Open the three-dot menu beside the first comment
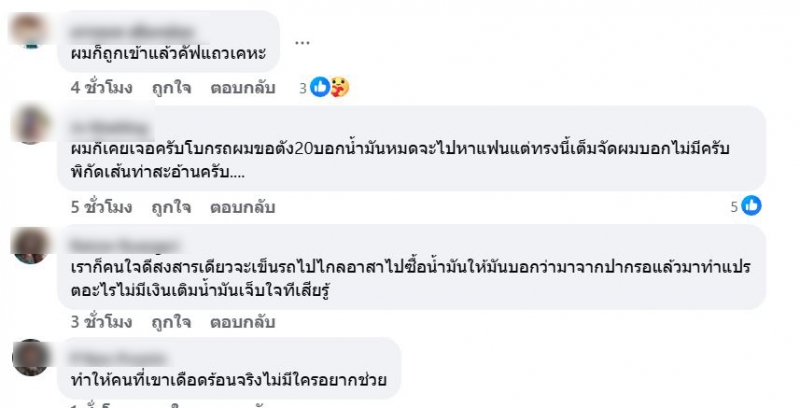The width and height of the screenshot is (800, 408). [x=303, y=43]
